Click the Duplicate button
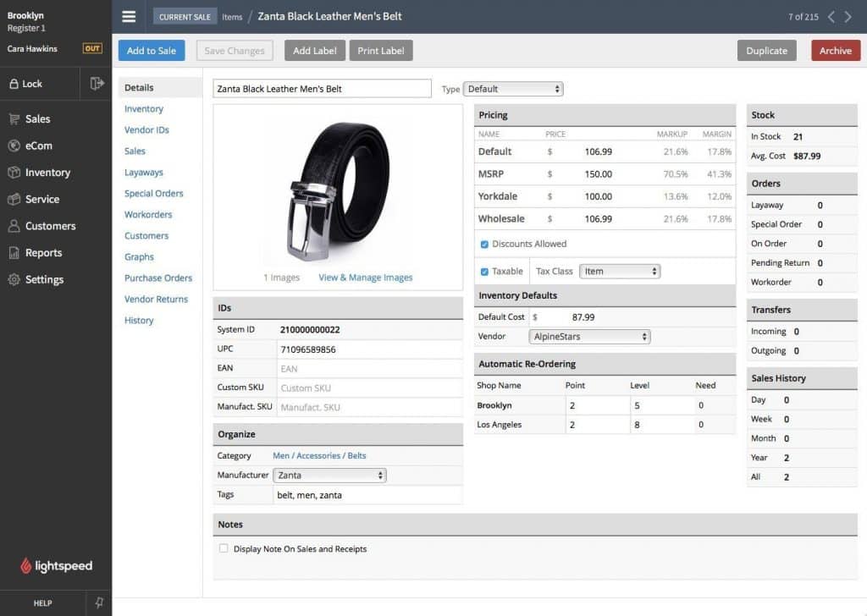The height and width of the screenshot is (616, 867). [x=766, y=50]
